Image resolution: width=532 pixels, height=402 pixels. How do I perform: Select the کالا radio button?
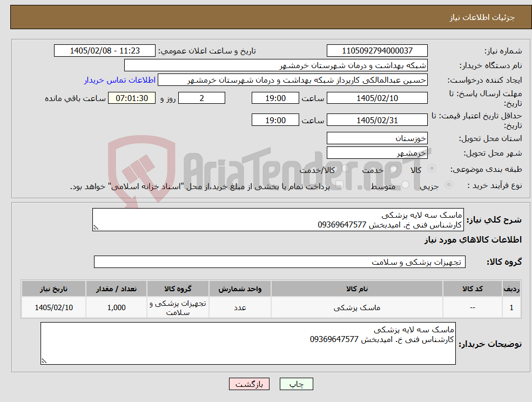click(432, 169)
